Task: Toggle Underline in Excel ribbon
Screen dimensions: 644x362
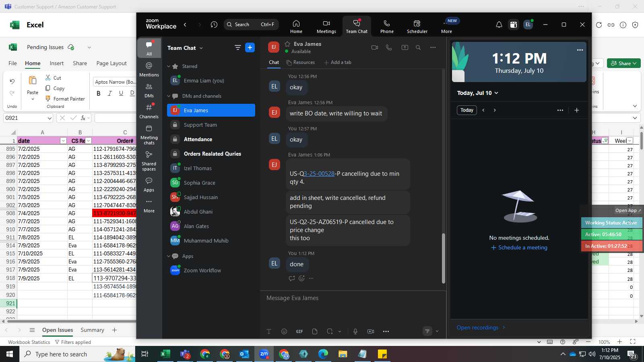Action: (121, 93)
